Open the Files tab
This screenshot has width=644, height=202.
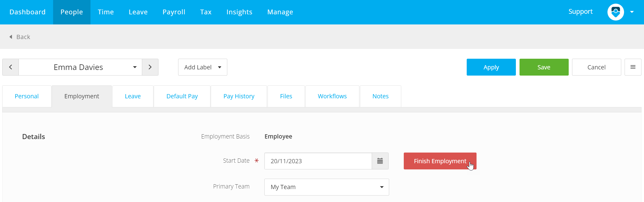coord(286,96)
